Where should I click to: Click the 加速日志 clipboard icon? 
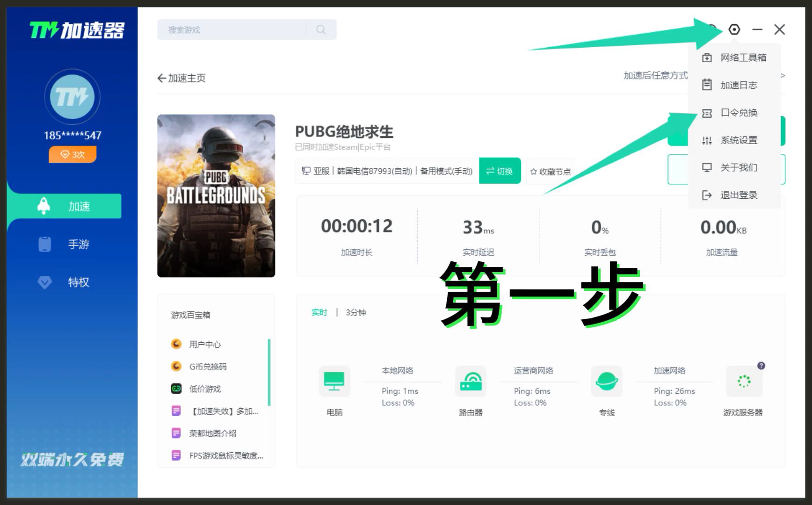pyautogui.click(x=707, y=85)
